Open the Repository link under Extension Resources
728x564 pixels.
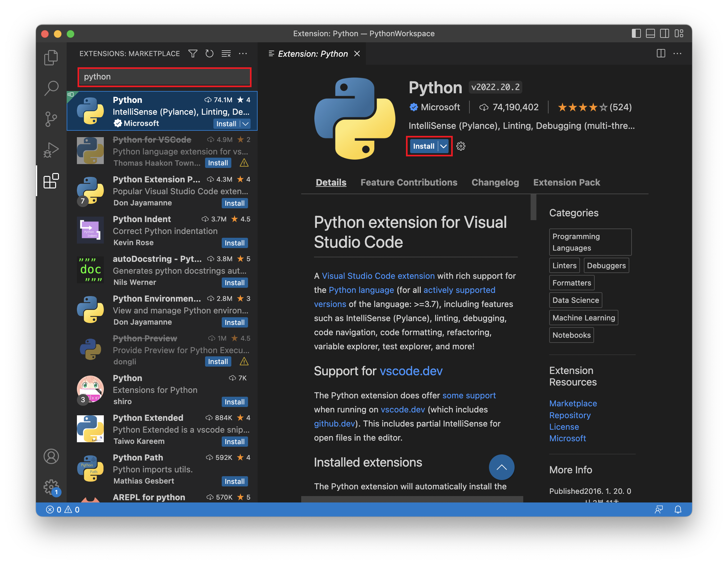click(570, 415)
